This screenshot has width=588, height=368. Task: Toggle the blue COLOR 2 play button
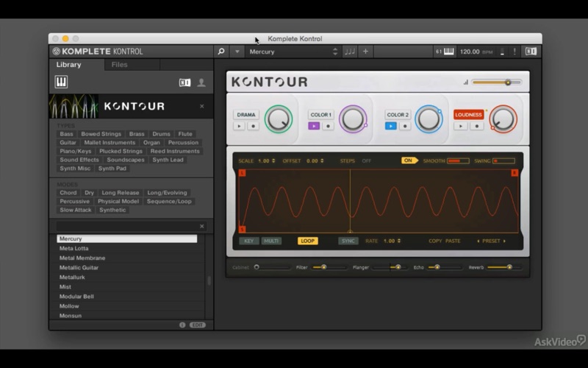(x=391, y=126)
